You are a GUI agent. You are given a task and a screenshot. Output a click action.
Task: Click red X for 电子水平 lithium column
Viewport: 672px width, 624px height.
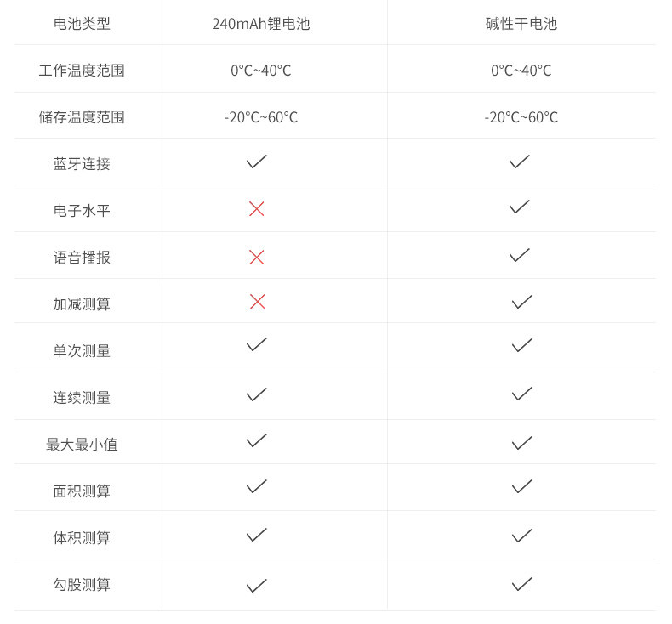[x=256, y=209]
